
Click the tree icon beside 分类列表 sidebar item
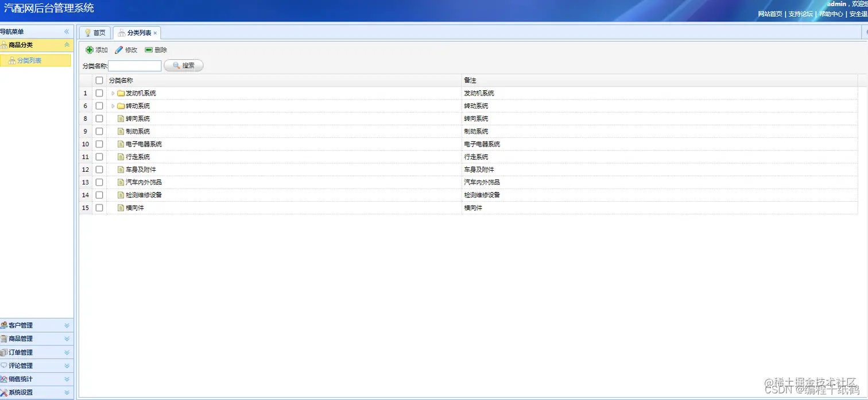(x=12, y=60)
